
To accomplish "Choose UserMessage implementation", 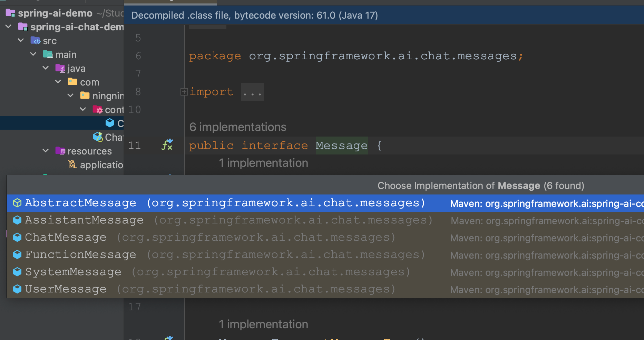I will coord(325,289).
